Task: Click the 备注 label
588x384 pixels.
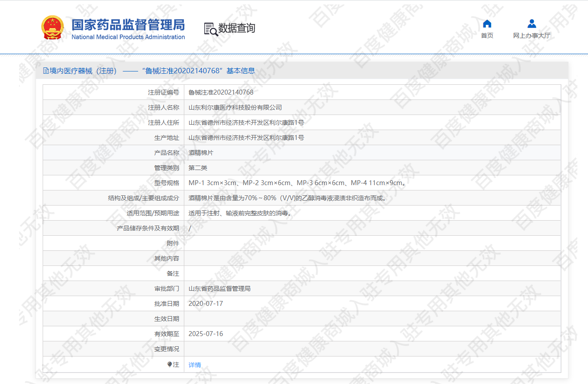Action: point(173,273)
